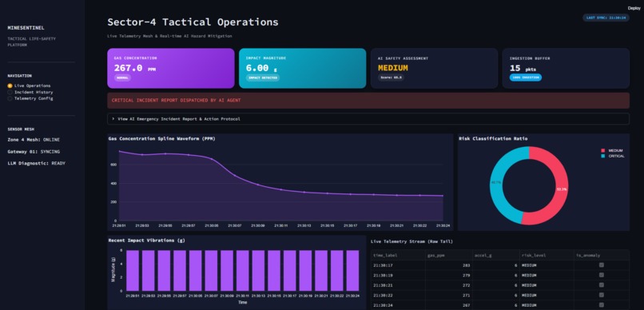Click the Score: 65.5 badge
Image resolution: width=644 pixels, height=310 pixels.
click(x=391, y=77)
